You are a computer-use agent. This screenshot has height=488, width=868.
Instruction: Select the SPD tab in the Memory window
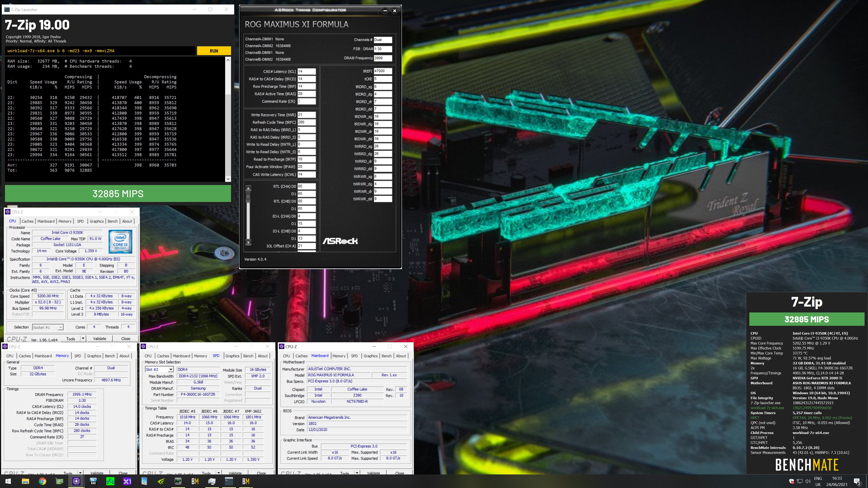pos(78,356)
